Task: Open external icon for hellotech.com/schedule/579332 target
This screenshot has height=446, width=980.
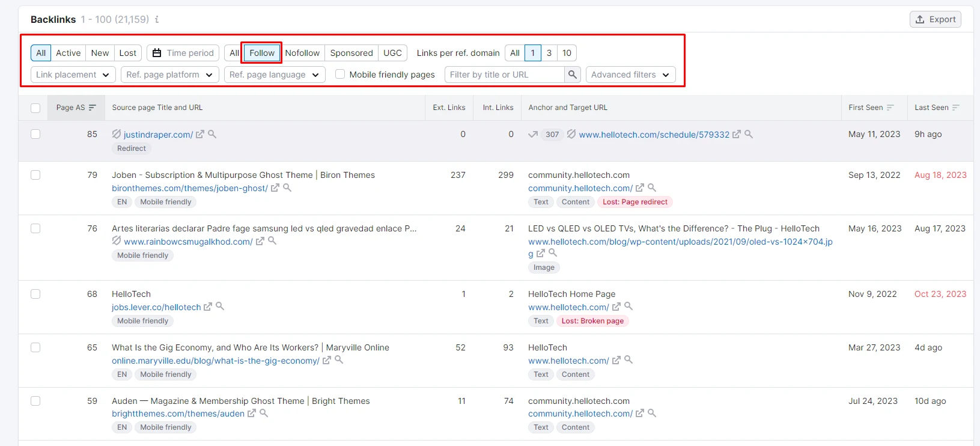Action: pos(737,135)
